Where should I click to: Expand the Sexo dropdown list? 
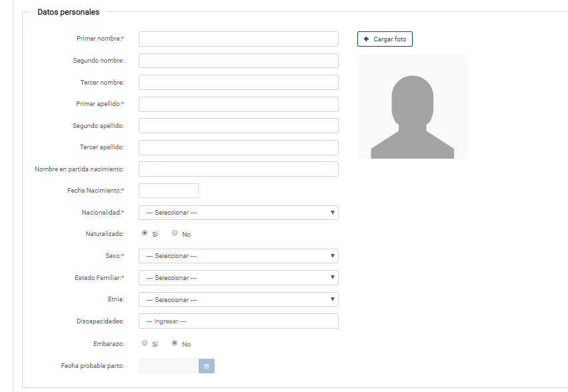(x=238, y=256)
